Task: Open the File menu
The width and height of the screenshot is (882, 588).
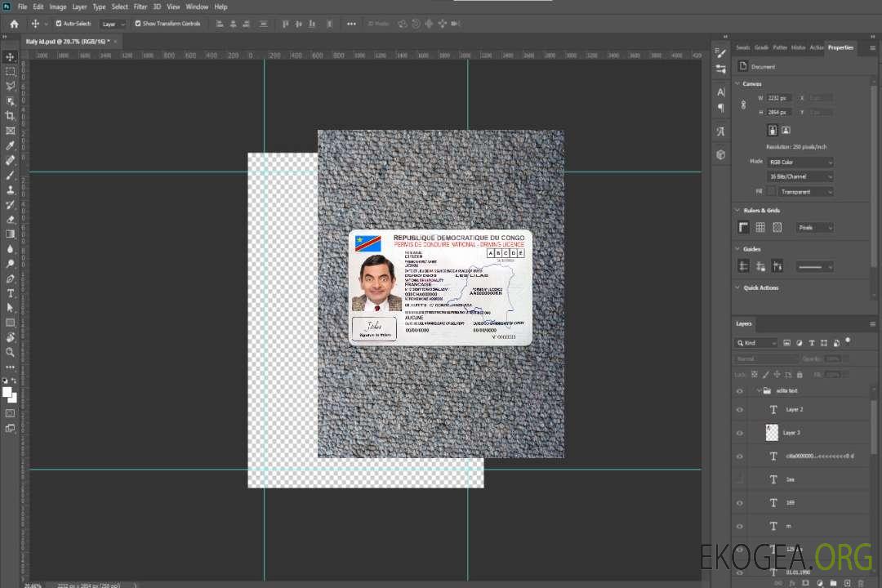Action: [23, 7]
